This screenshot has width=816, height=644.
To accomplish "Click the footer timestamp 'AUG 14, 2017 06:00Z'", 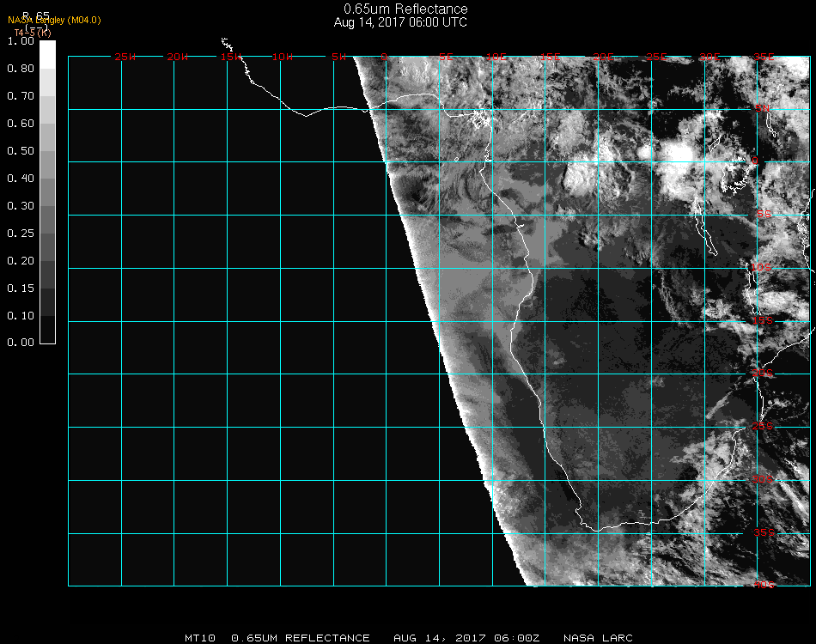I will point(466,638).
